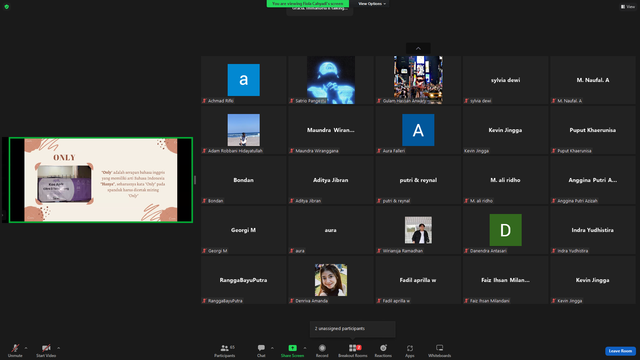Image resolution: width=640 pixels, height=360 pixels.
Task: Select Adam Robbani Hidayatullah's beach photo tile
Action: tap(244, 130)
